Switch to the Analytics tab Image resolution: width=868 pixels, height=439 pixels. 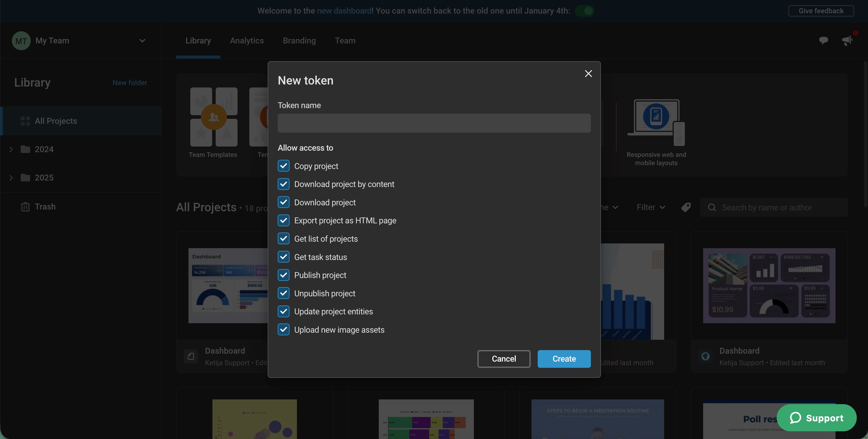point(247,40)
